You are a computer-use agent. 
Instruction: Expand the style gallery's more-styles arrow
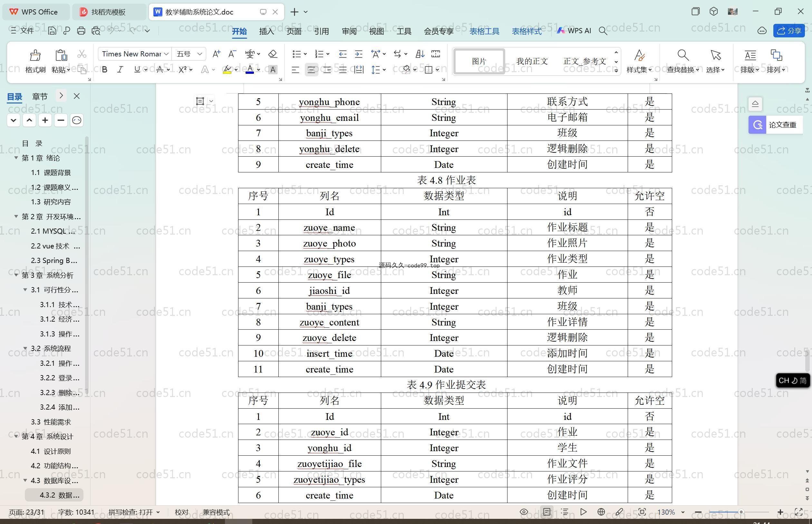coord(616,71)
